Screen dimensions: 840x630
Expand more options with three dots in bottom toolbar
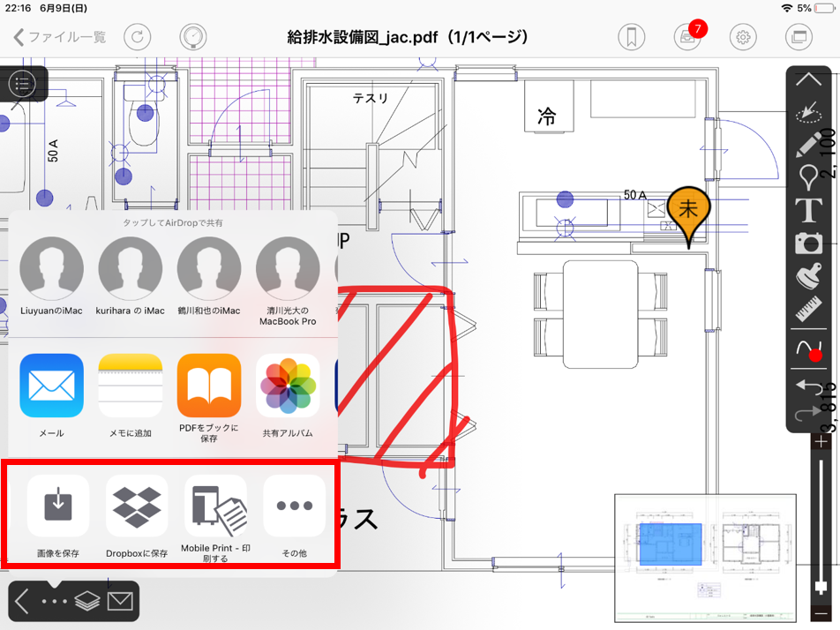coord(54,602)
